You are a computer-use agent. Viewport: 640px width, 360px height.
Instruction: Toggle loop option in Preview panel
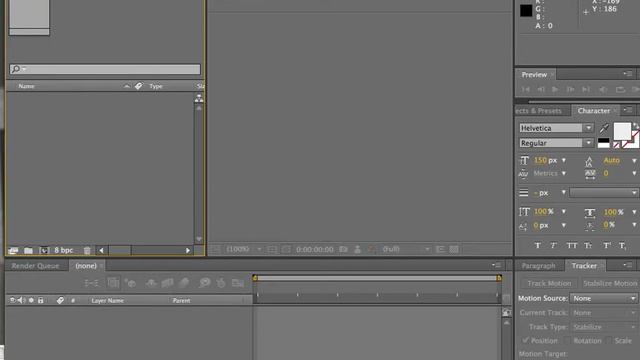[x=620, y=89]
